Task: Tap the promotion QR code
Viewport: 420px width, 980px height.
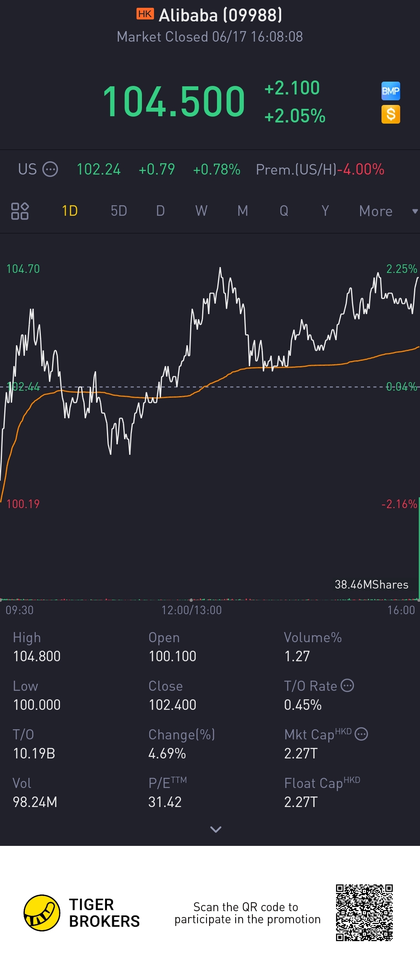Action: coord(364,913)
